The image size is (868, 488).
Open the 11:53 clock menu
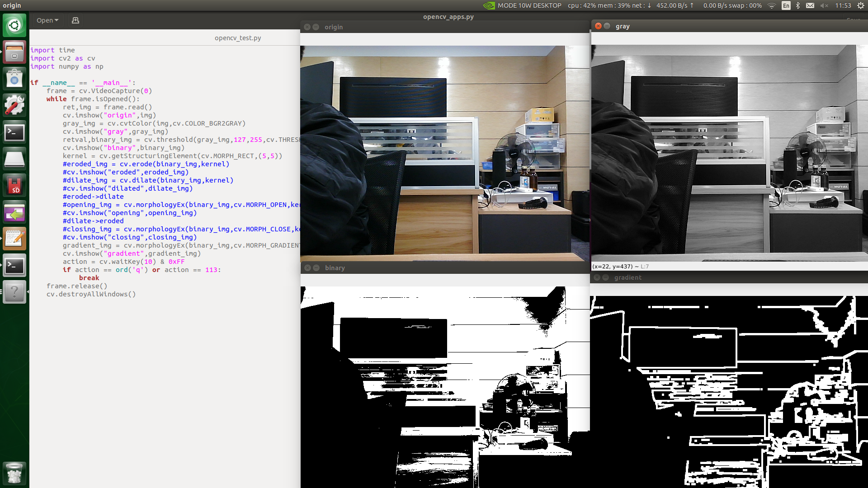click(x=843, y=5)
